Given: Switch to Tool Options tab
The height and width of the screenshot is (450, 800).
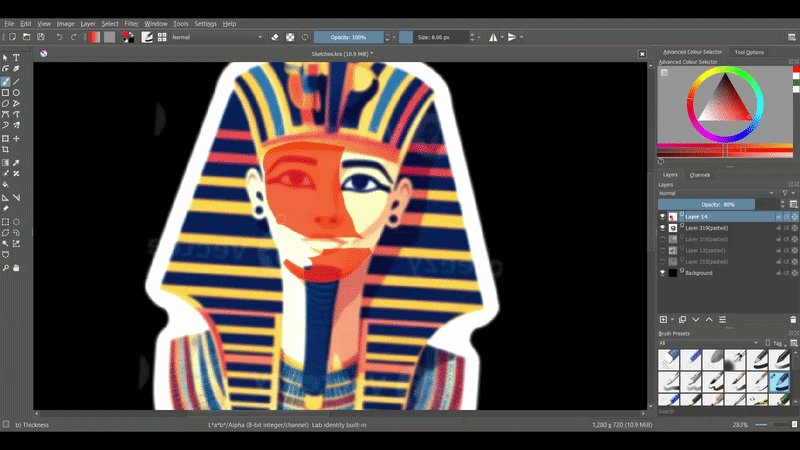Looking at the screenshot, I should click(x=749, y=52).
